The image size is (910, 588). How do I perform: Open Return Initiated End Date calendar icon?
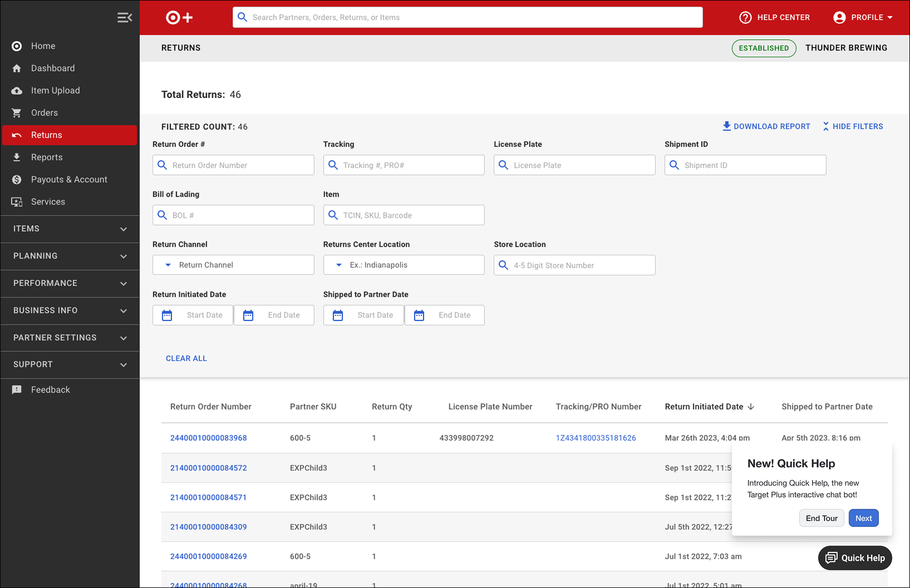248,315
